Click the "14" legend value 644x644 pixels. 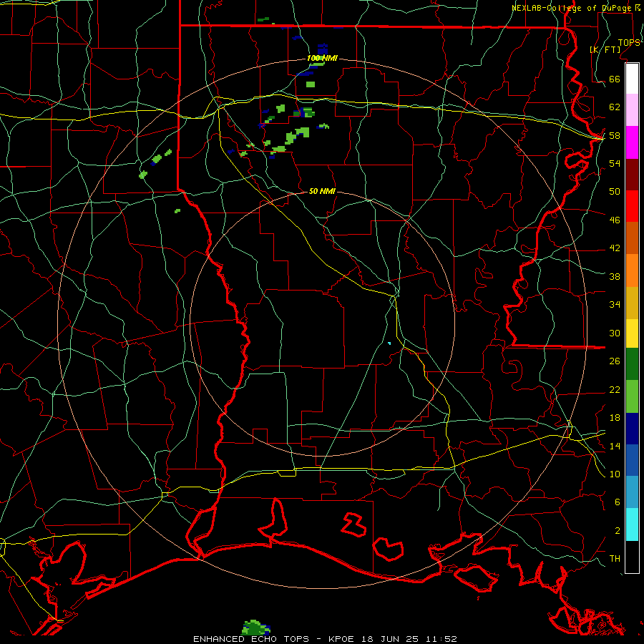tap(615, 446)
